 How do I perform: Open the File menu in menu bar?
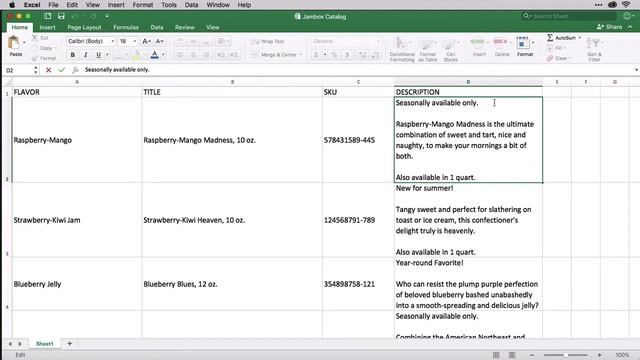(x=53, y=5)
